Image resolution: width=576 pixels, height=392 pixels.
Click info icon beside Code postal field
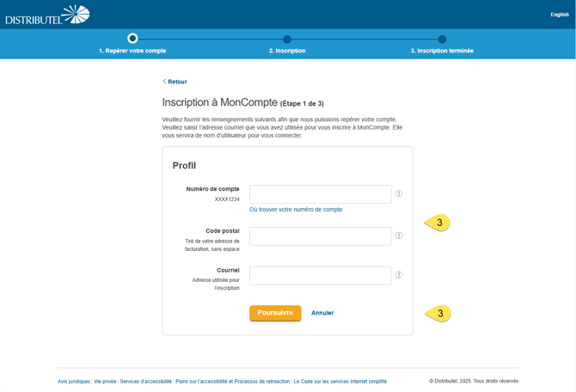(x=399, y=236)
